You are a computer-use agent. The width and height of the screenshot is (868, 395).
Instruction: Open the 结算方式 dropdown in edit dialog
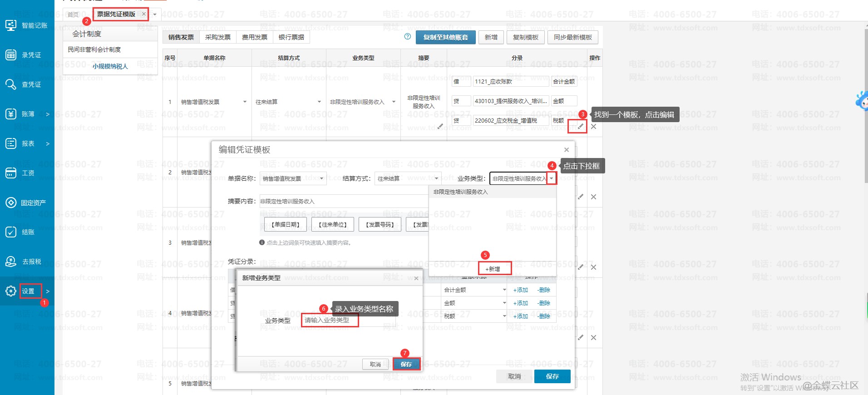436,178
